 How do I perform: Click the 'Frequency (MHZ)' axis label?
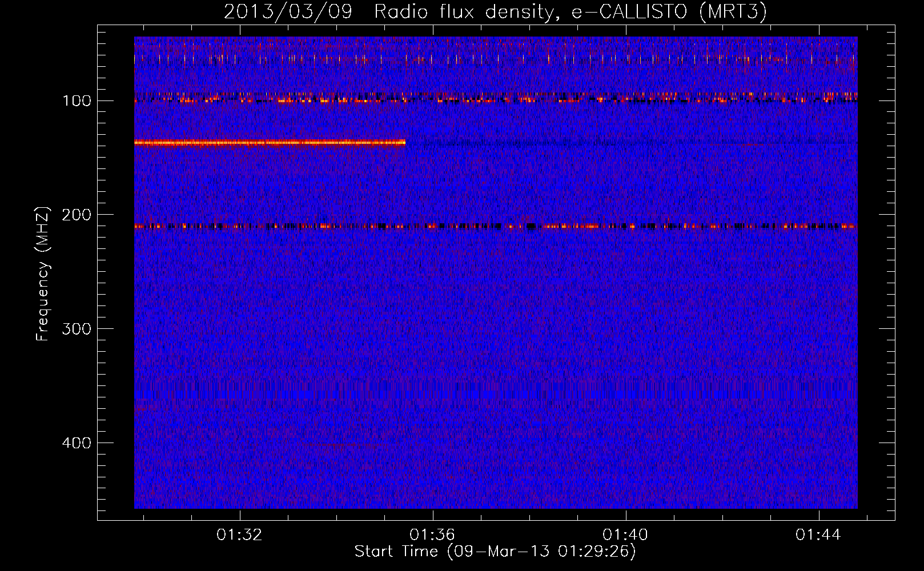click(x=43, y=274)
